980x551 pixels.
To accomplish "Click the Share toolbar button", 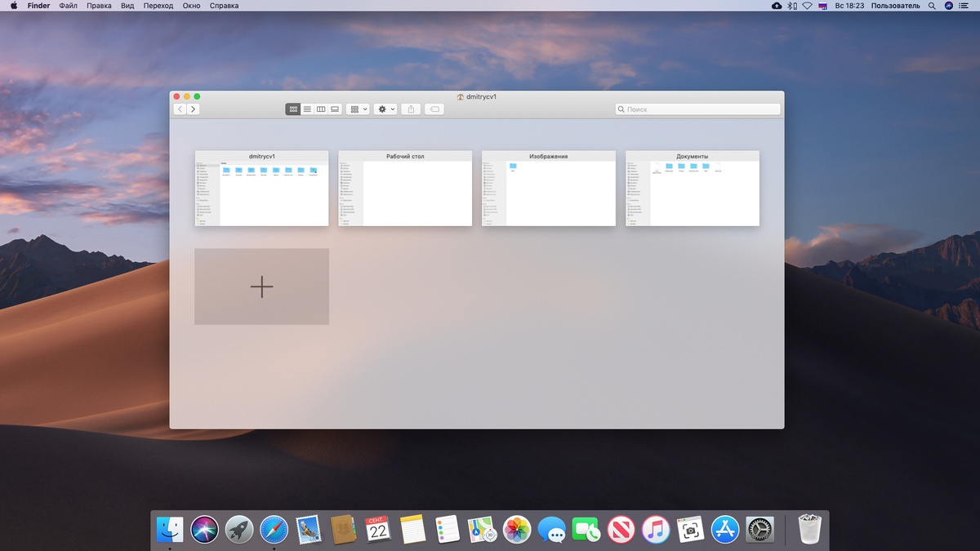I will pyautogui.click(x=412, y=109).
